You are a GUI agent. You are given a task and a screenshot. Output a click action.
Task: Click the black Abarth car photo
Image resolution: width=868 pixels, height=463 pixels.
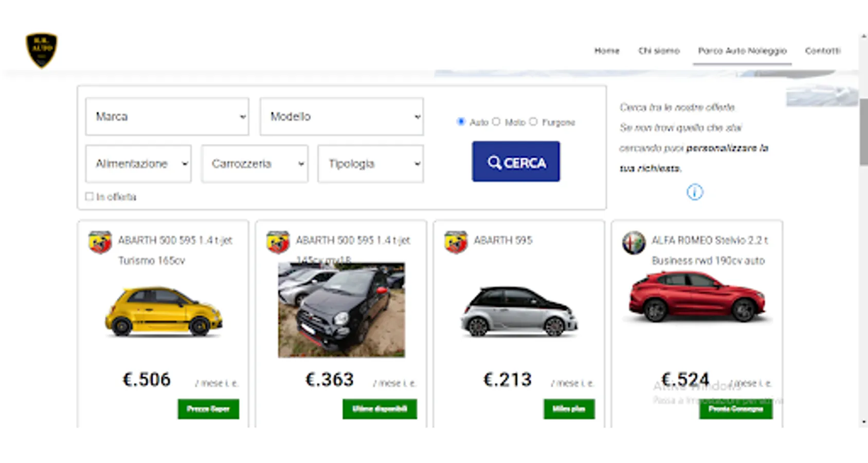pyautogui.click(x=341, y=310)
